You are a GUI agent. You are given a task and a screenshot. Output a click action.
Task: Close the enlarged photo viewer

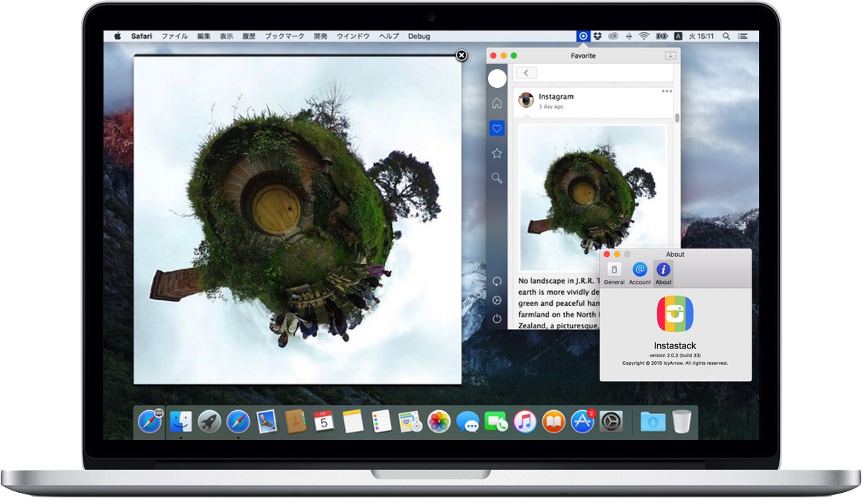pos(462,56)
